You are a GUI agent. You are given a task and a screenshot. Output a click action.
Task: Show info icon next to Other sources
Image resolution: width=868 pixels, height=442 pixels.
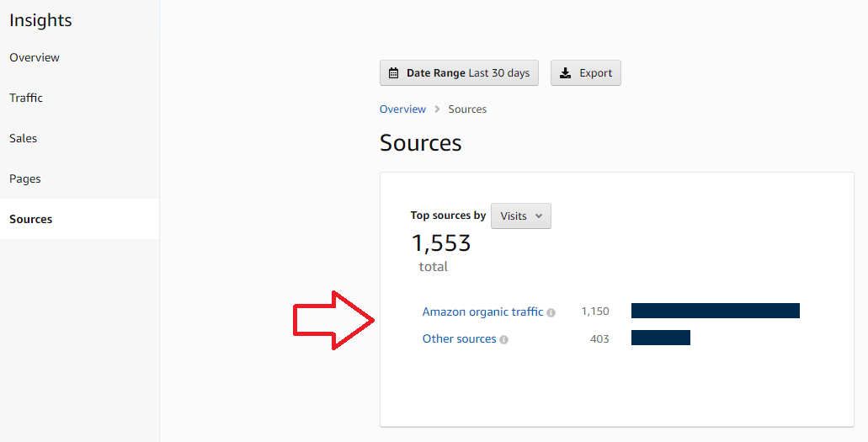pos(503,340)
